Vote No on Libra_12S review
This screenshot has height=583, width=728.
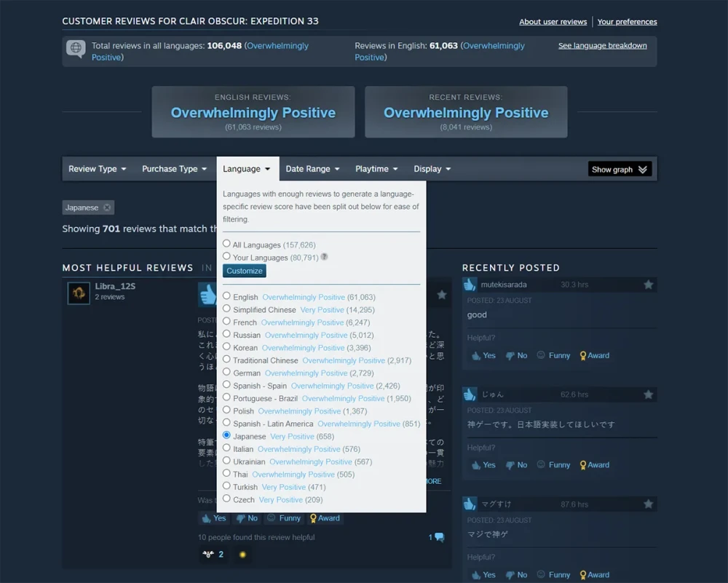(247, 518)
